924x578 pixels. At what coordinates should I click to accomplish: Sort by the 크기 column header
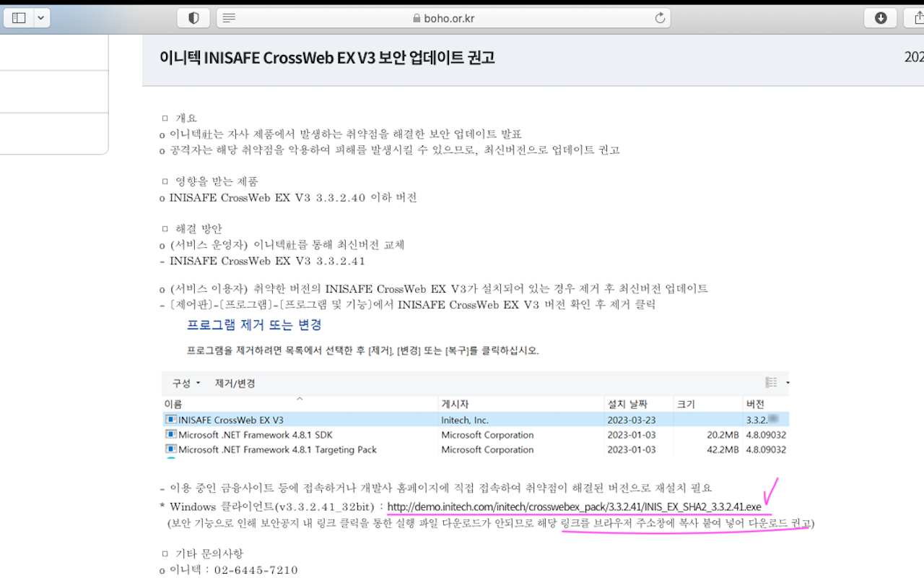click(685, 404)
